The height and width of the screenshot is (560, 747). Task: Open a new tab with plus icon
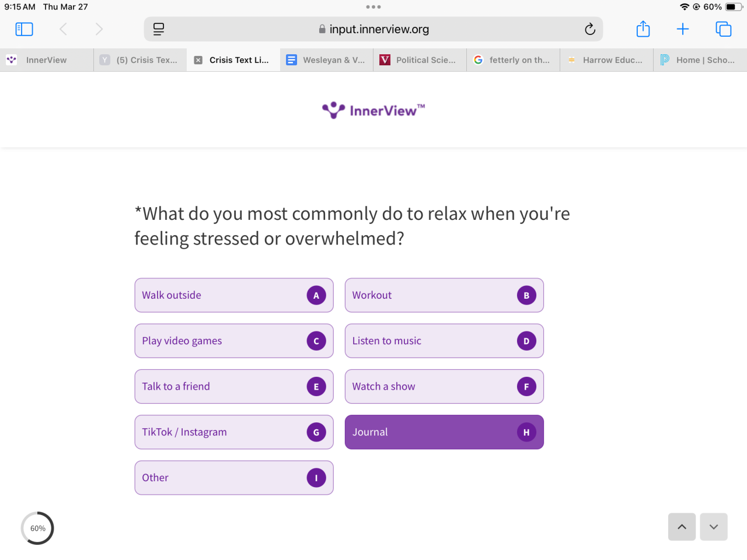point(683,29)
